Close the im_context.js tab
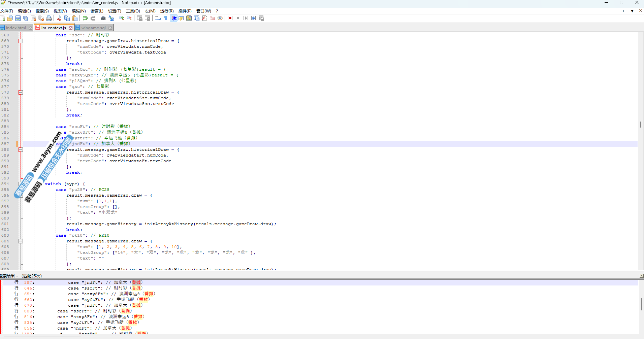644x339 pixels. 70,28
